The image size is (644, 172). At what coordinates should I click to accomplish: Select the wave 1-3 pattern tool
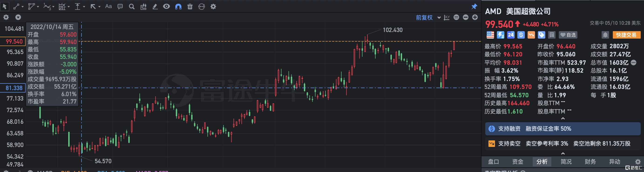(x=47, y=7)
